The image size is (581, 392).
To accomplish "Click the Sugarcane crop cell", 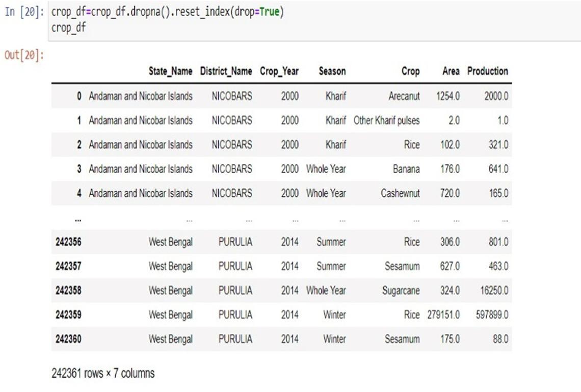I will click(401, 291).
